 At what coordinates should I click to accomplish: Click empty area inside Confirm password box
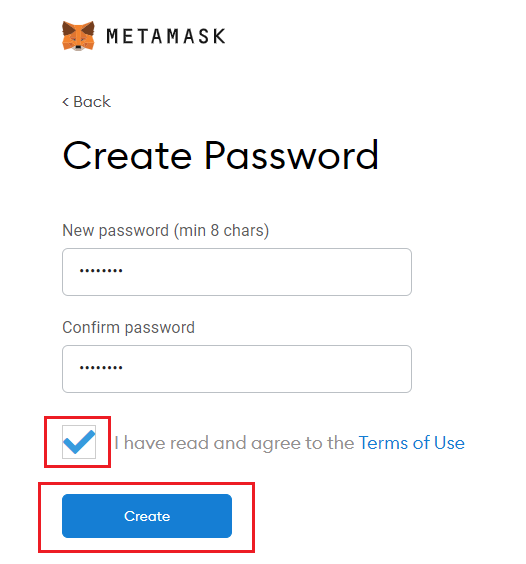266,369
